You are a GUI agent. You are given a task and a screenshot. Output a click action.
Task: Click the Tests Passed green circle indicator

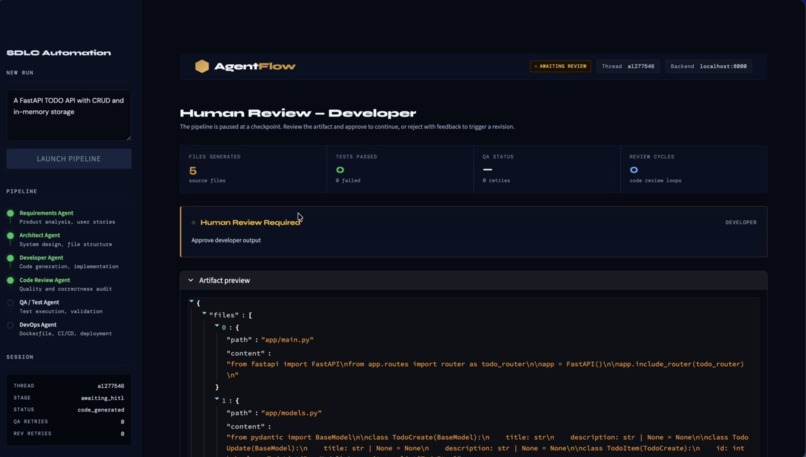340,170
